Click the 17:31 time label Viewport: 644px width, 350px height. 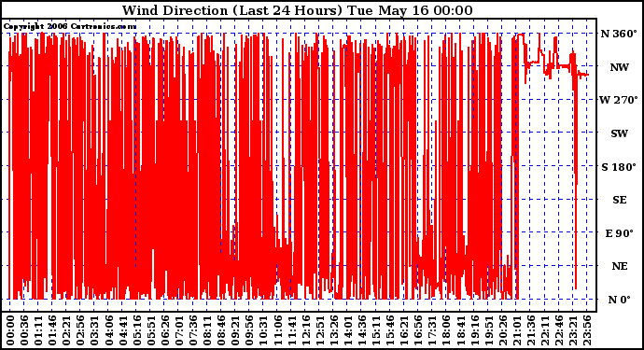click(x=432, y=330)
